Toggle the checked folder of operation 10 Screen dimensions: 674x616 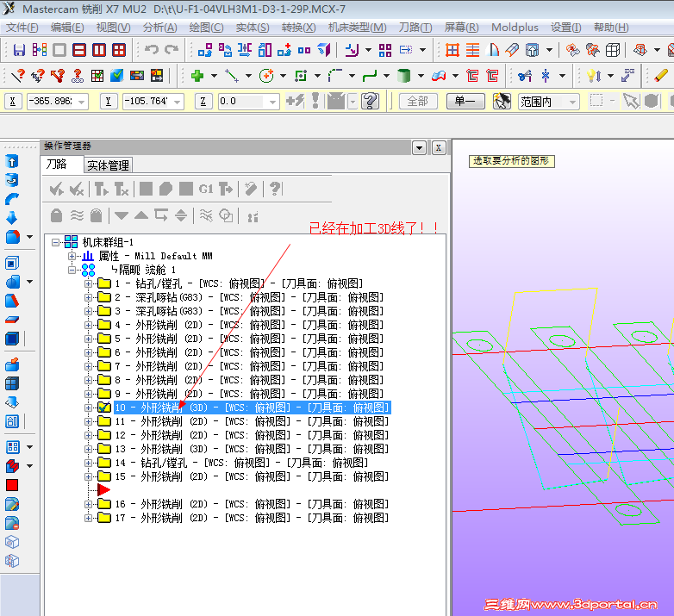[x=104, y=408]
